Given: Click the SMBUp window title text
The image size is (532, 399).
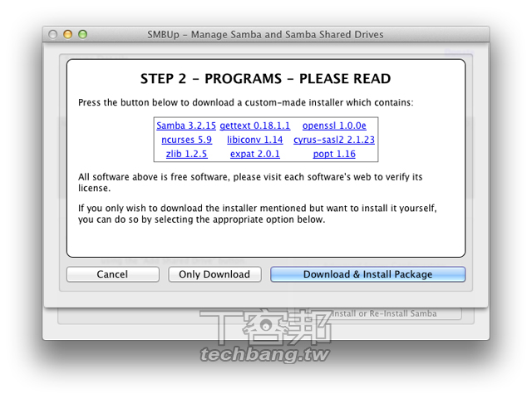Looking at the screenshot, I should click(265, 35).
